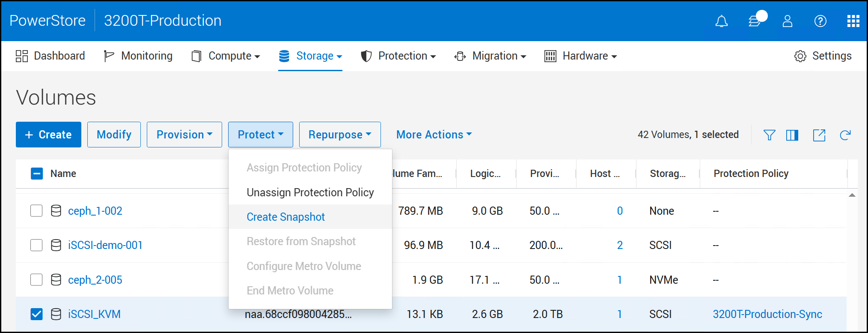Click the Modify button
This screenshot has width=868, height=333.
point(114,135)
